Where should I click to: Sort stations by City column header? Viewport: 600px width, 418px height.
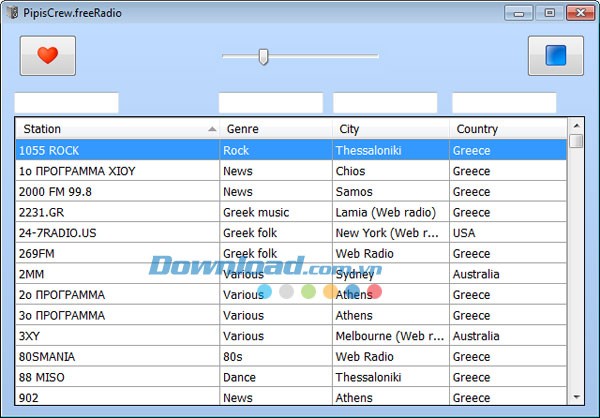click(x=390, y=129)
